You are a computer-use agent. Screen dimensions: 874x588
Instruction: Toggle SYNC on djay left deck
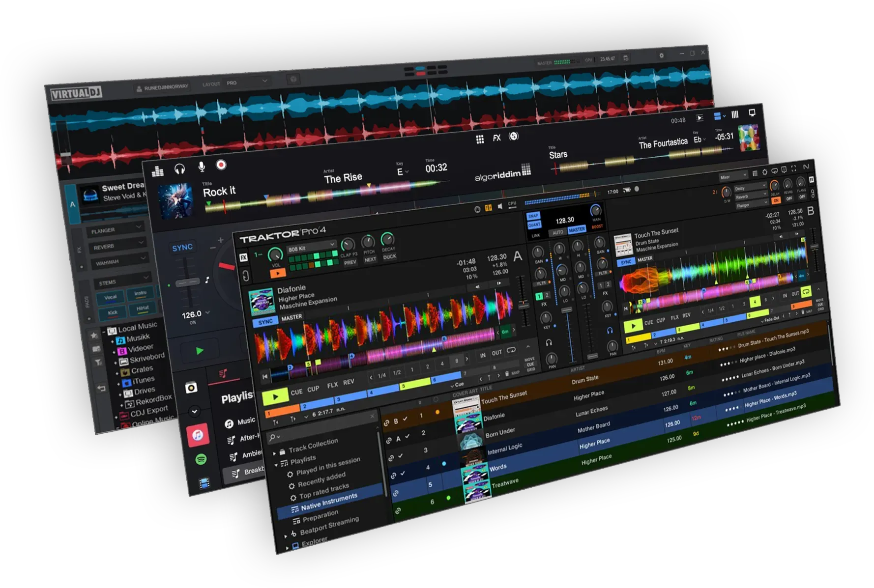point(182,248)
